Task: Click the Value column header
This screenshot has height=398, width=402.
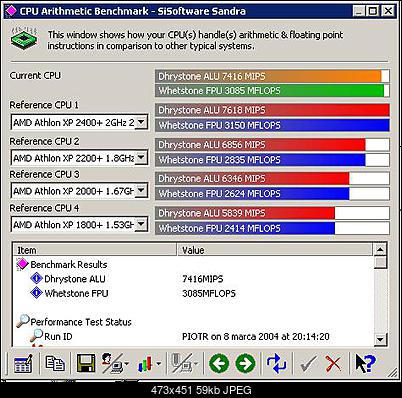Action: pyautogui.click(x=274, y=250)
